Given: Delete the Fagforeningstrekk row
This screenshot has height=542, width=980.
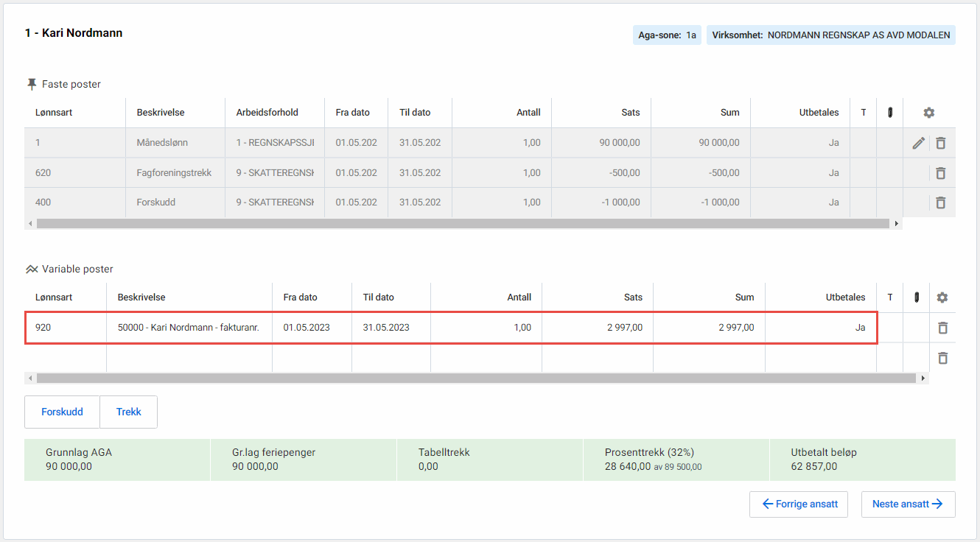Looking at the screenshot, I should [x=941, y=173].
